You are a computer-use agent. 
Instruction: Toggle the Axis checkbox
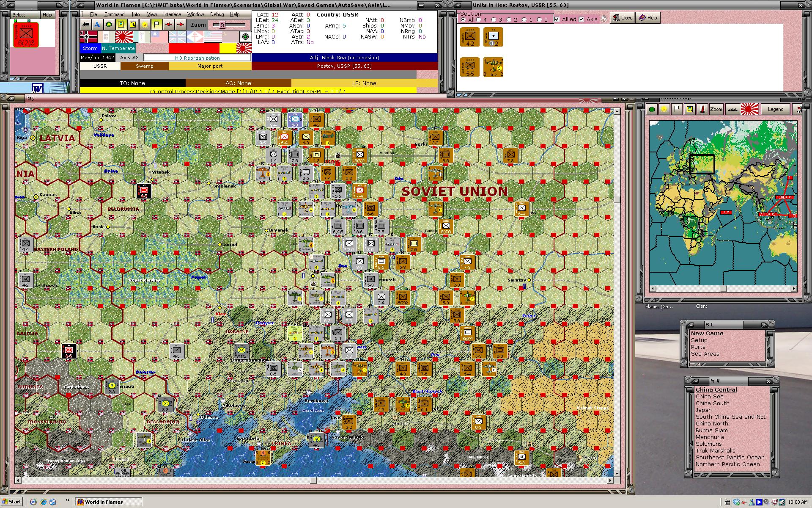(x=581, y=19)
